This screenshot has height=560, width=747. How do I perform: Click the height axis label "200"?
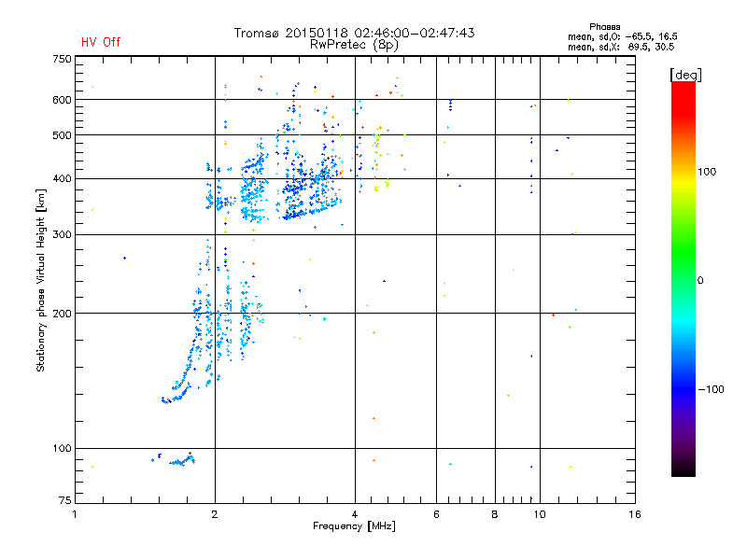pyautogui.click(x=62, y=314)
